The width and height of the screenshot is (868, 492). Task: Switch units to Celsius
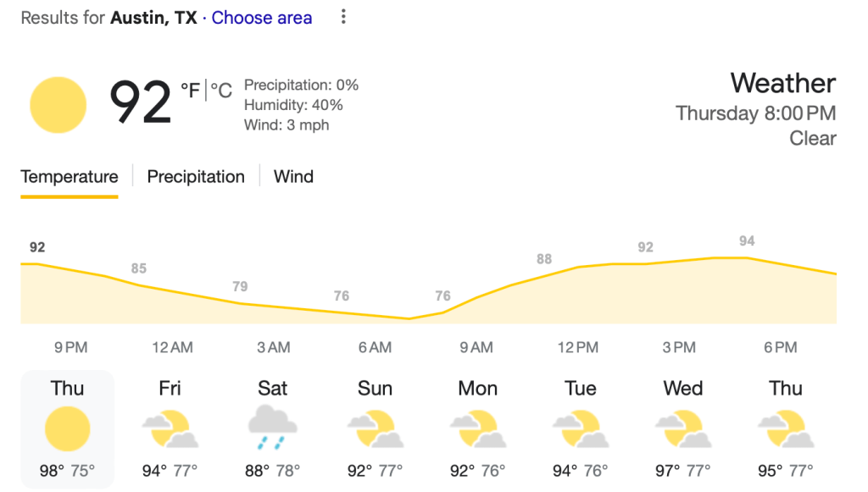coord(221,91)
